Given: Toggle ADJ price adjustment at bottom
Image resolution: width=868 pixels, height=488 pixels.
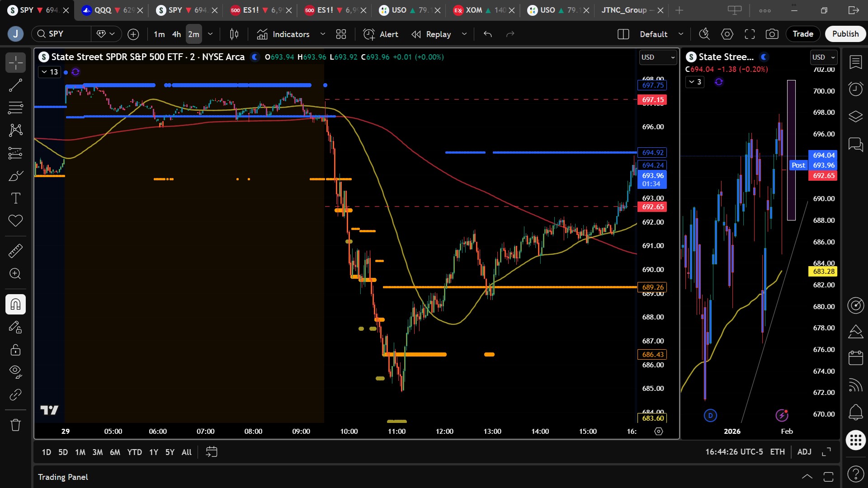Looking at the screenshot, I should [804, 452].
